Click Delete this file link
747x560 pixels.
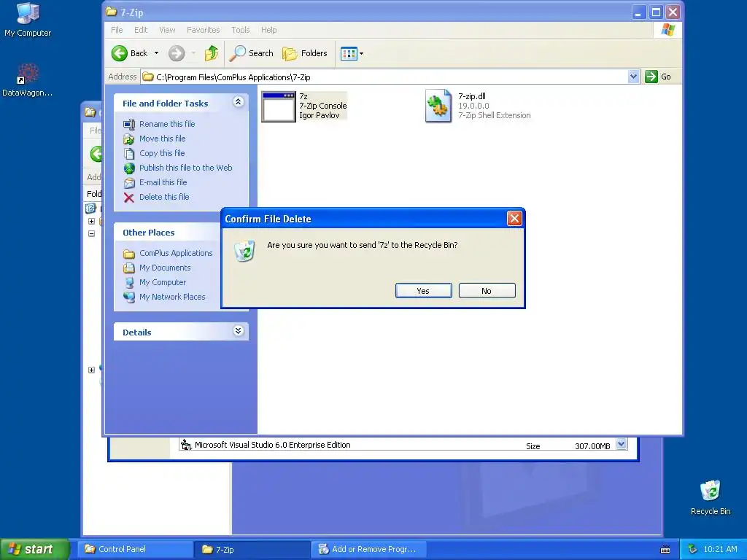pos(164,197)
